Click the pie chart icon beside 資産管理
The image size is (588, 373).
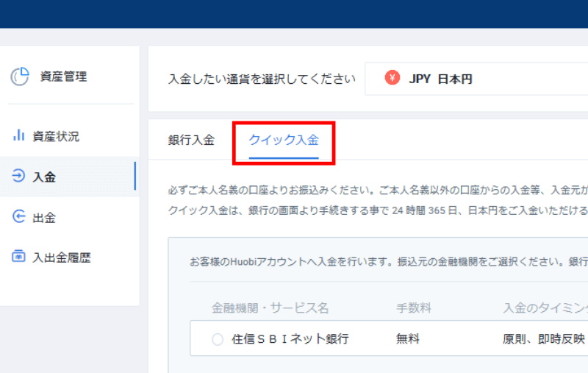click(x=20, y=77)
